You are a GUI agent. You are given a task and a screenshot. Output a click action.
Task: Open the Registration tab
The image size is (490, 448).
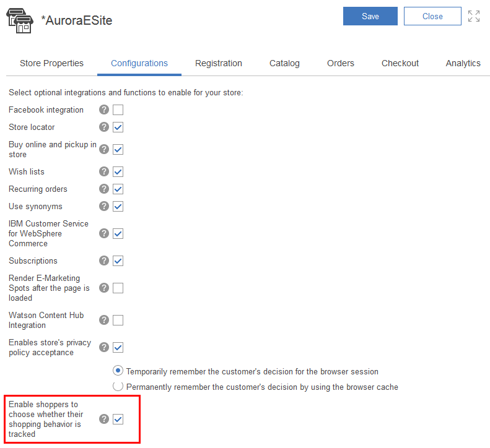(219, 63)
